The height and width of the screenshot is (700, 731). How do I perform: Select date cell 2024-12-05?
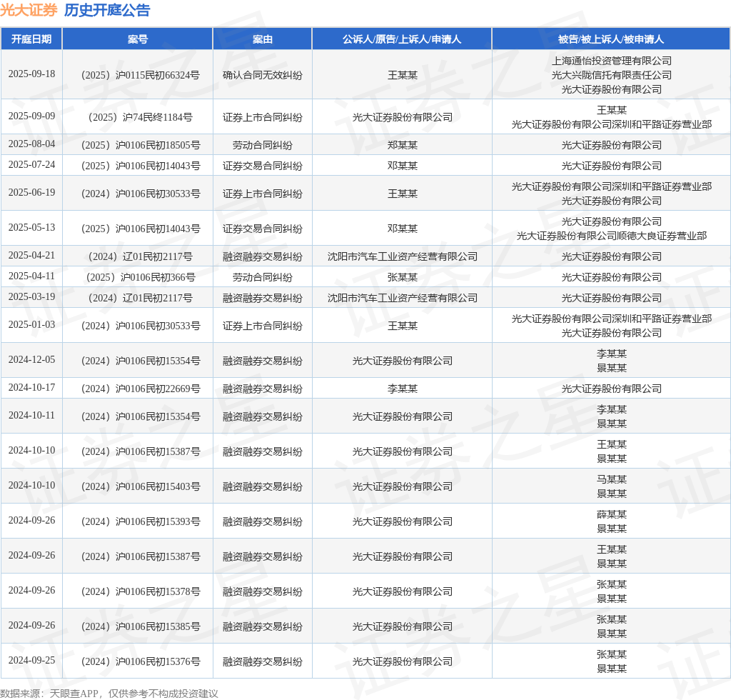point(31,359)
